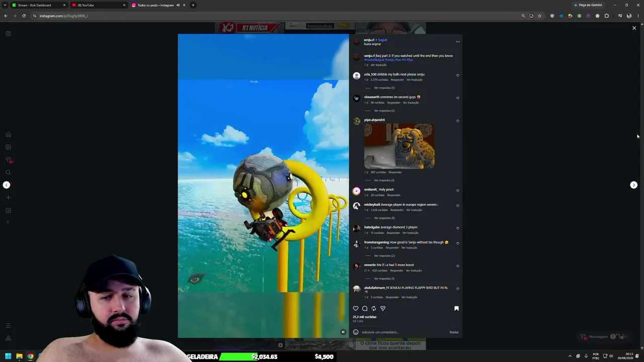Toggle video sound with the mute button
644x362 pixels.
pyautogui.click(x=343, y=332)
